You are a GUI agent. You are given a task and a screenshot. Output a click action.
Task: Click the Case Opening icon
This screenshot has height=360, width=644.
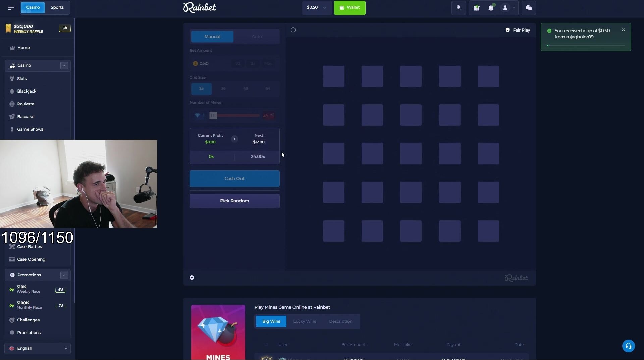click(x=12, y=259)
